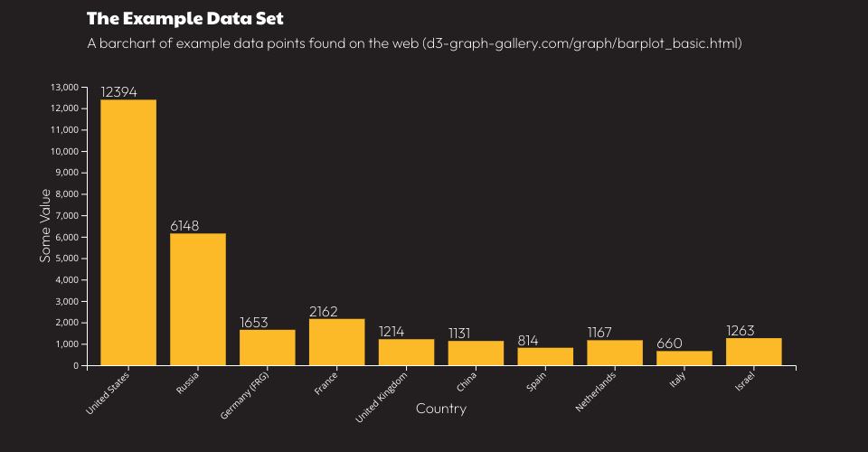
Task: Click the 13,000 tick on the y-axis
Action: pyautogui.click(x=65, y=88)
